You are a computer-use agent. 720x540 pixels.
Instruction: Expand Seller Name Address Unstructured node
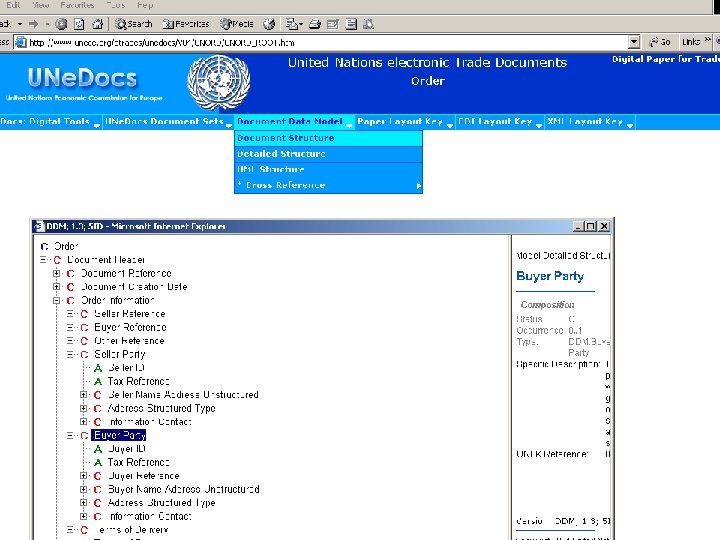coord(83,395)
